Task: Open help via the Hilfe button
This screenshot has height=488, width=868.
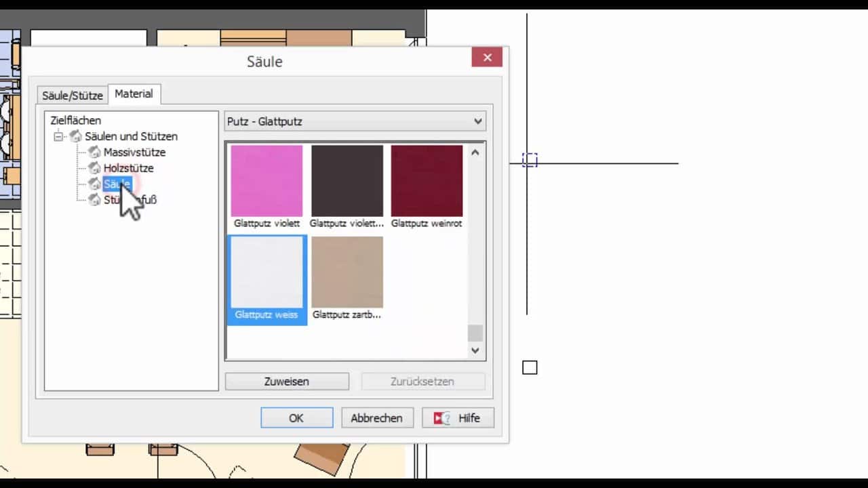Action: (x=458, y=418)
